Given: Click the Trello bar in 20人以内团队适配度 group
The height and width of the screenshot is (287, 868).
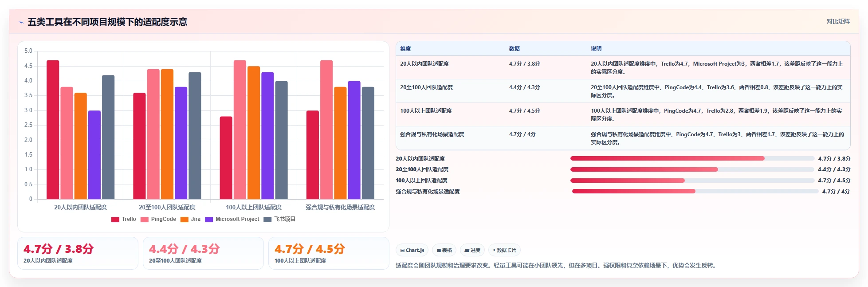Looking at the screenshot, I should (x=53, y=130).
